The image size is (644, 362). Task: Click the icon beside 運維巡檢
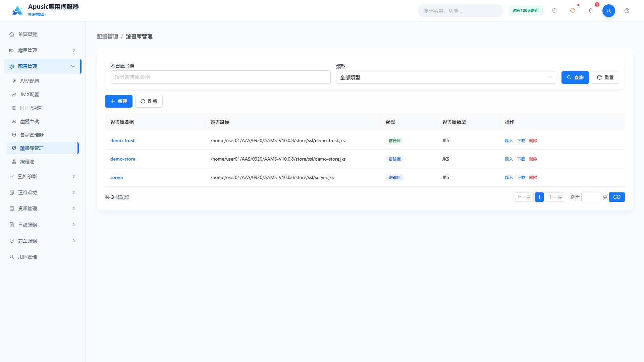(x=12, y=192)
